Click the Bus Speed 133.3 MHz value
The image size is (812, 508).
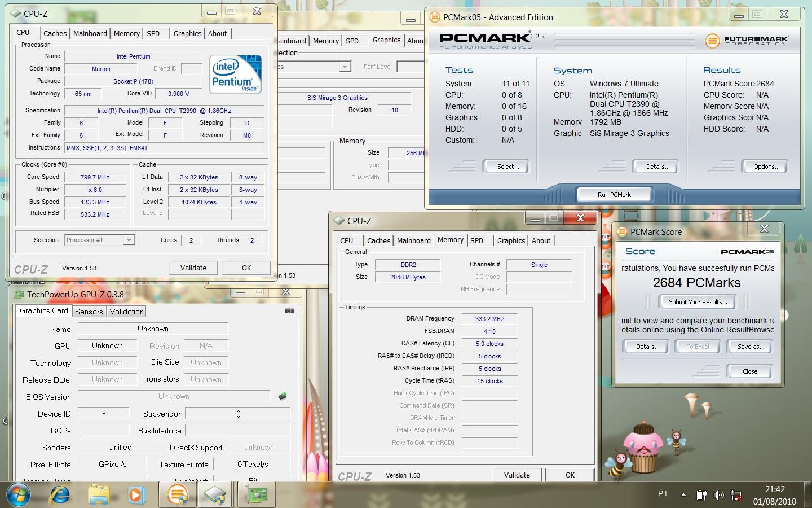pos(95,202)
